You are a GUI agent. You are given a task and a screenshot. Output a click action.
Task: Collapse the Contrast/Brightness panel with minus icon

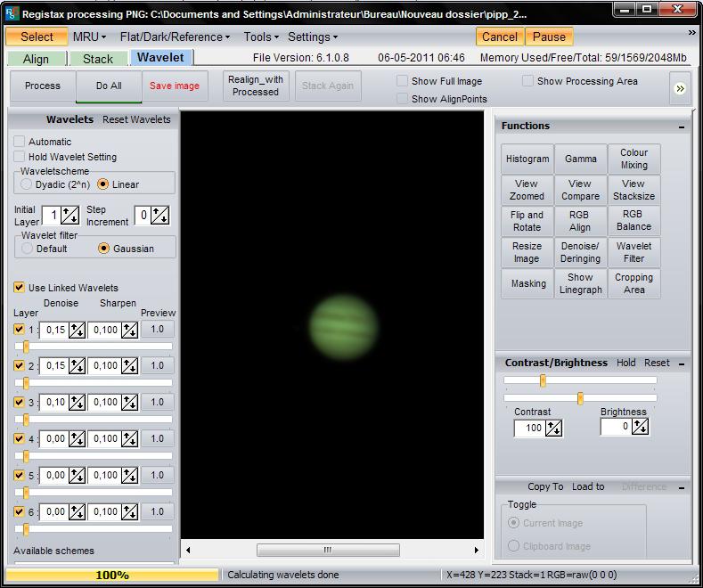pos(682,363)
